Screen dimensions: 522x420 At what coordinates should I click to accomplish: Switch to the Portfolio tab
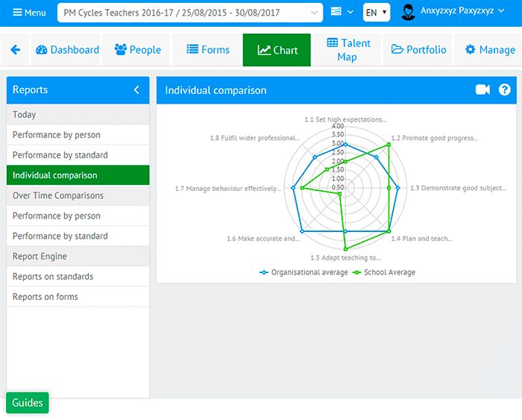(418, 50)
